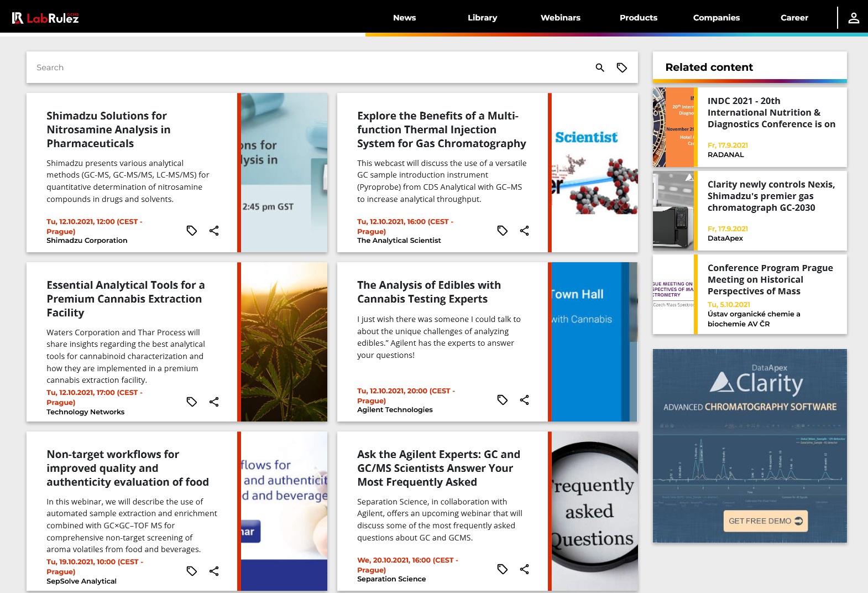Screen dimensions: 868x593
Task: Open Essential Analytical Tools for Cannabis Extraction title
Action: (x=126, y=299)
